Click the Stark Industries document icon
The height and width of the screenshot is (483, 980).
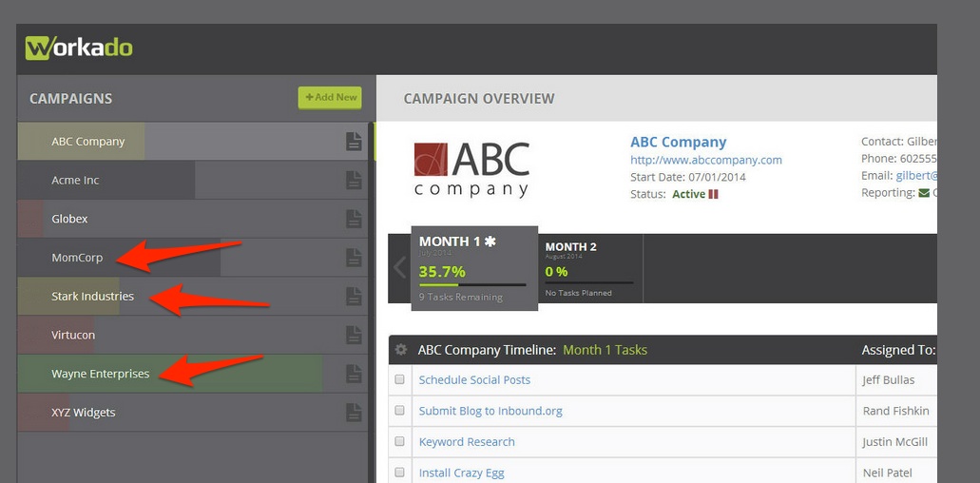coord(354,297)
